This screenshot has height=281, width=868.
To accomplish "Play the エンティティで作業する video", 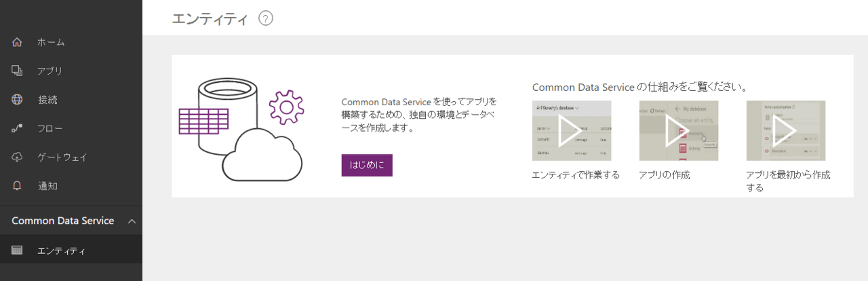I will tap(571, 130).
